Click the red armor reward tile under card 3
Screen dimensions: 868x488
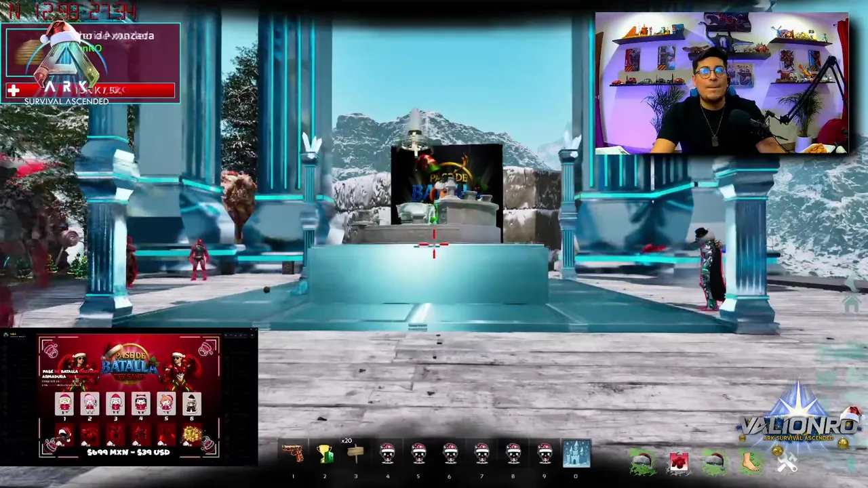click(115, 434)
